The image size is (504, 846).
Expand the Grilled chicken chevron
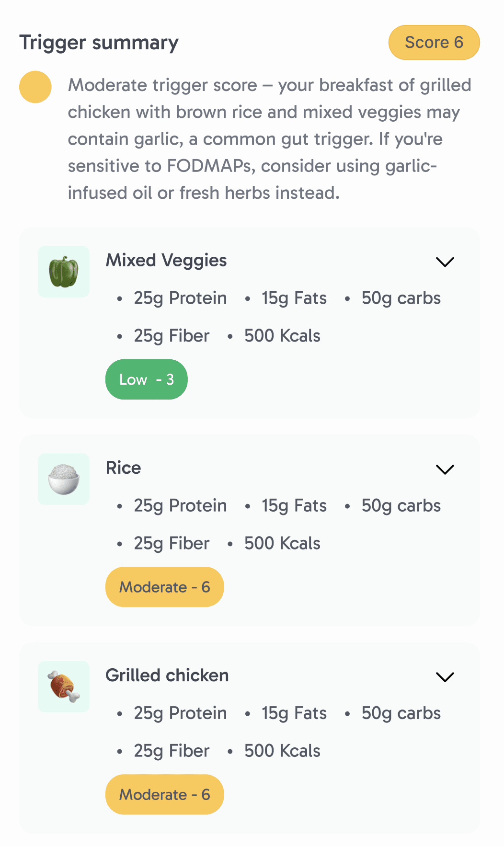pyautogui.click(x=445, y=677)
